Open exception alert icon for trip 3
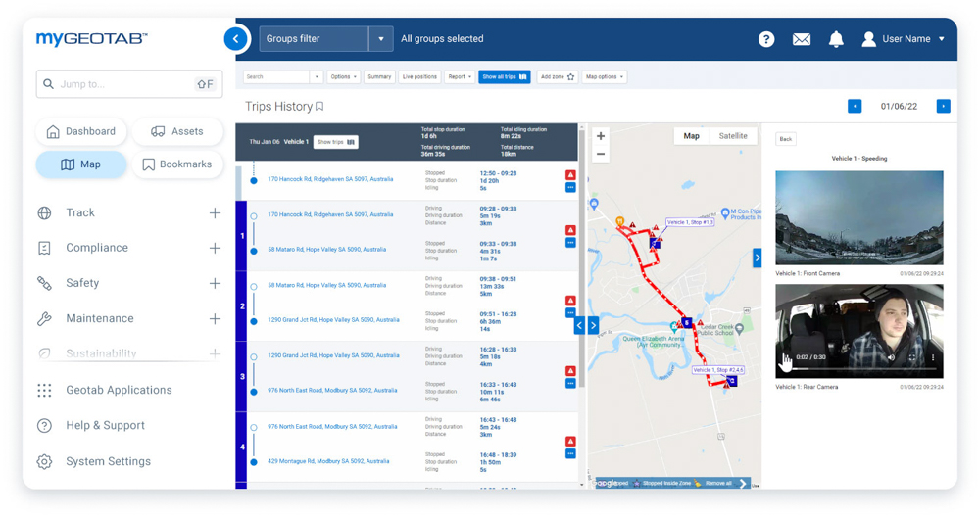 [x=570, y=371]
